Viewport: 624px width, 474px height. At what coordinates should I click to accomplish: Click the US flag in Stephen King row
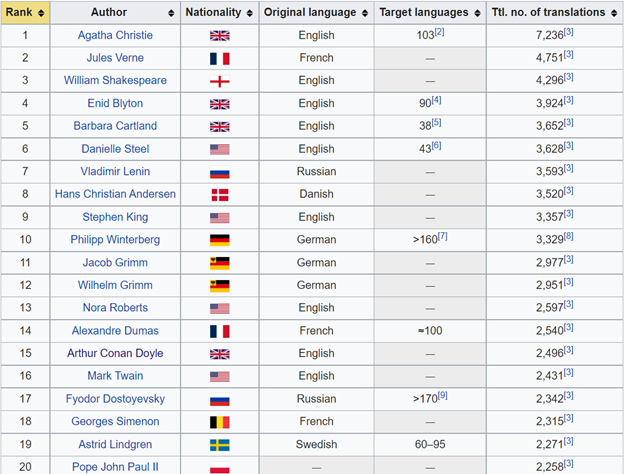(220, 218)
